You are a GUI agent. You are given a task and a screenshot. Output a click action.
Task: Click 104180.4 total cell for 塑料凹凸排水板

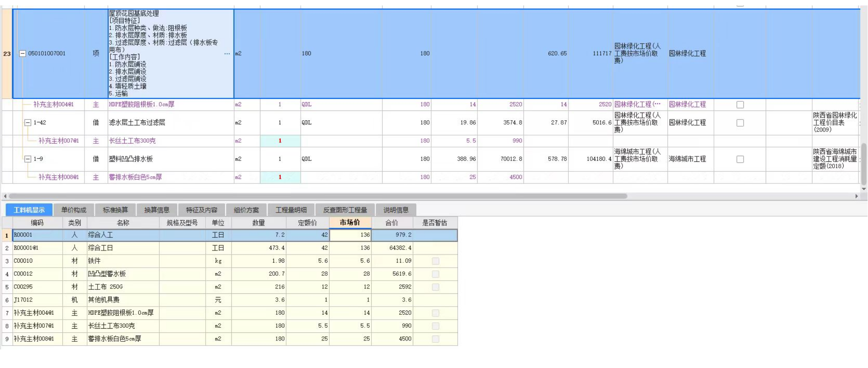[x=590, y=159]
